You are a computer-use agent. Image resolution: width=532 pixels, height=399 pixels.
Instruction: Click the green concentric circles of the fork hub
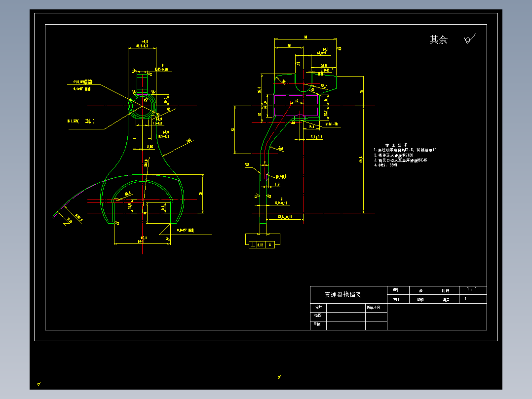click(142, 106)
